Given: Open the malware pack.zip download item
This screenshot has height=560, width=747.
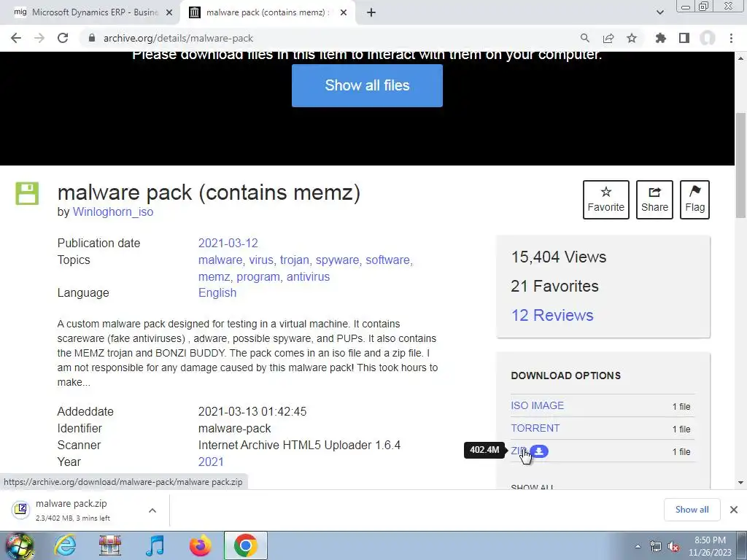Looking at the screenshot, I should (x=71, y=510).
